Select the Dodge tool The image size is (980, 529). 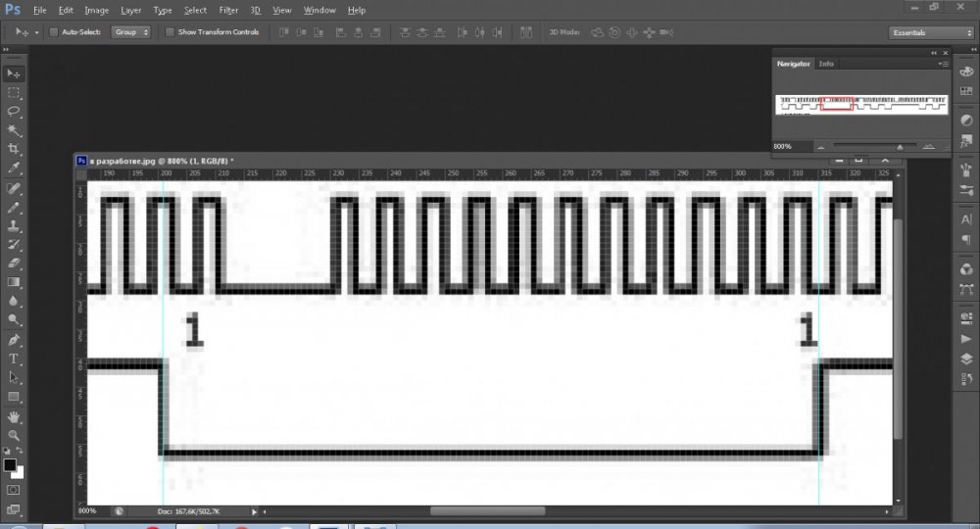coord(13,319)
